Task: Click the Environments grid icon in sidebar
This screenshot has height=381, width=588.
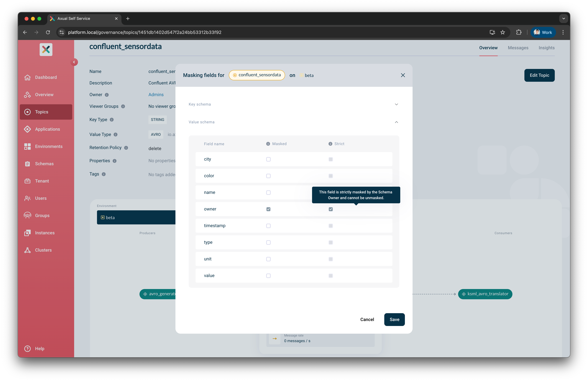Action: (x=27, y=146)
